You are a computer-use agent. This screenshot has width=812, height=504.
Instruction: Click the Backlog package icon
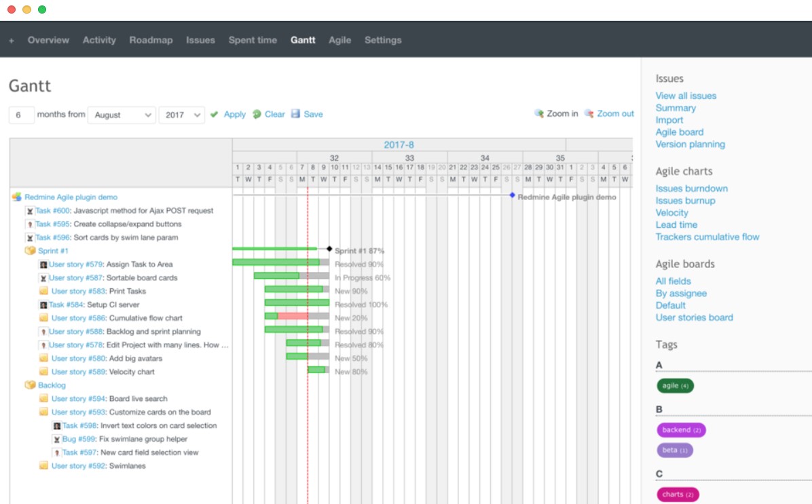[30, 385]
